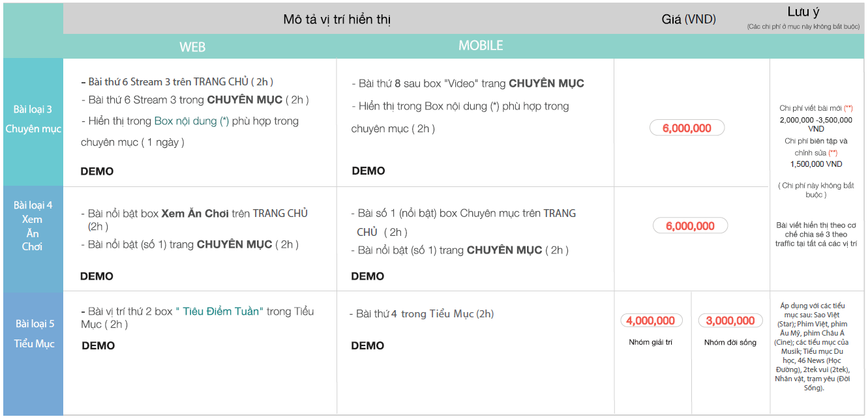Click the 4,000,000 price badge
This screenshot has height=419, width=868.
[651, 321]
